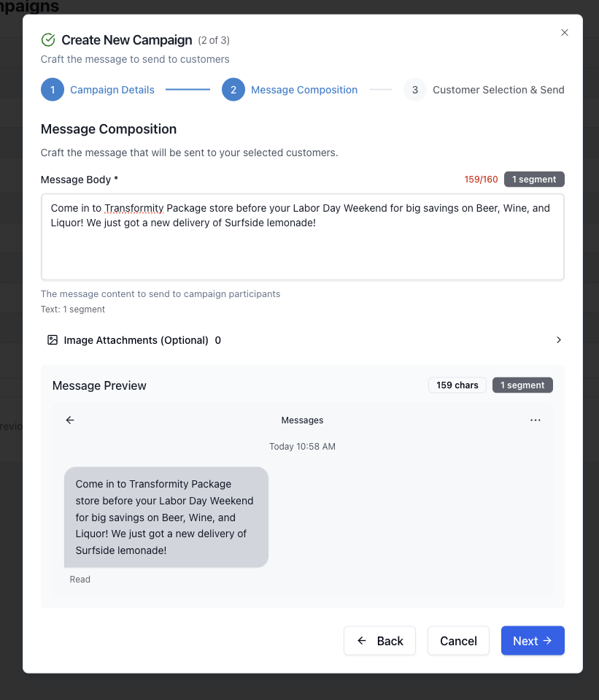Click the Back button
599x700 pixels.
(x=379, y=641)
